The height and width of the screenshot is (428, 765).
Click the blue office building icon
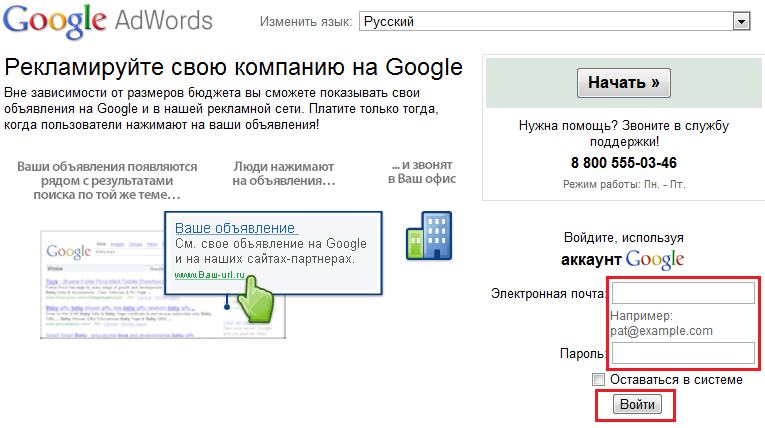tap(429, 236)
